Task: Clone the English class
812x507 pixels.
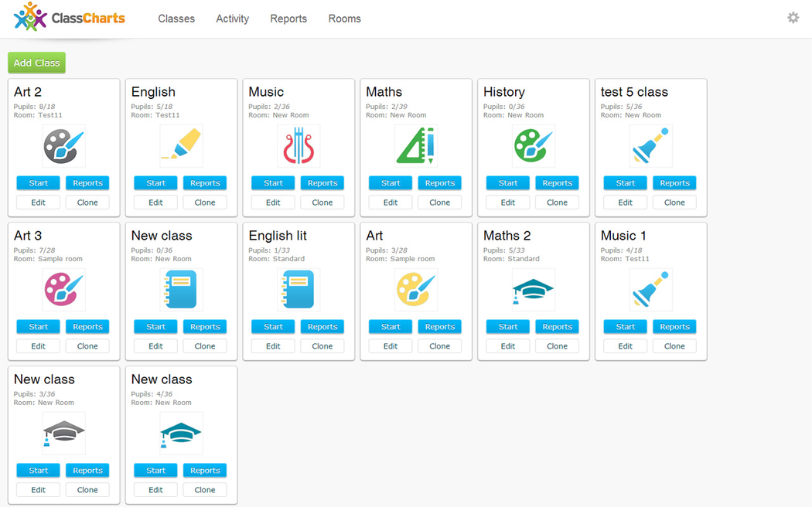Action: [205, 202]
